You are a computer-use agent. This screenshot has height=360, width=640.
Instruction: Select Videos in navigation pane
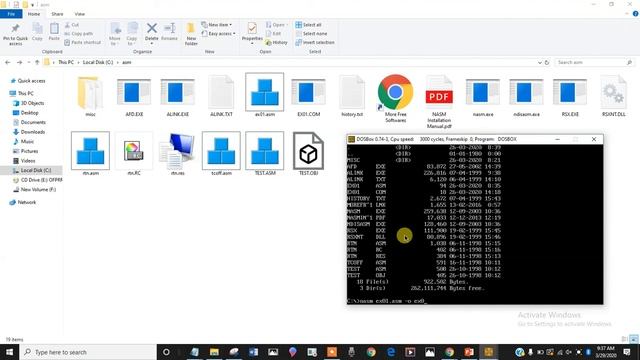[24, 161]
